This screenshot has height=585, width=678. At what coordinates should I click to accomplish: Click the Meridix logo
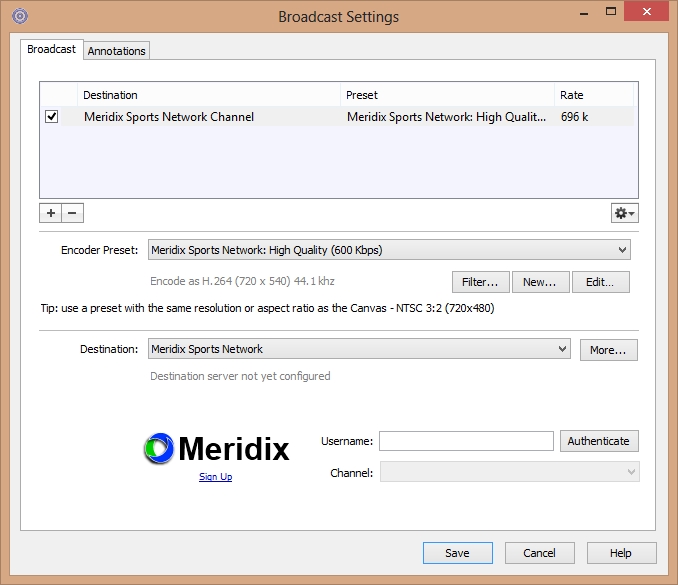pos(216,449)
